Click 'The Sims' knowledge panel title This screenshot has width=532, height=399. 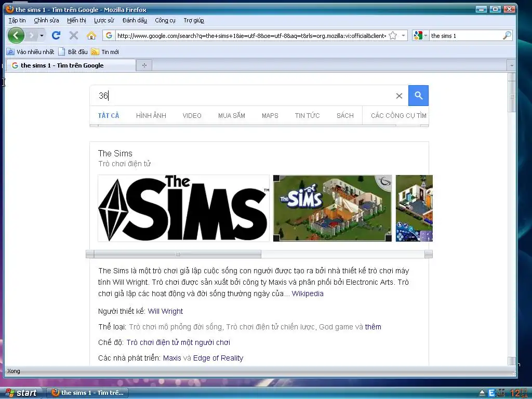115,153
